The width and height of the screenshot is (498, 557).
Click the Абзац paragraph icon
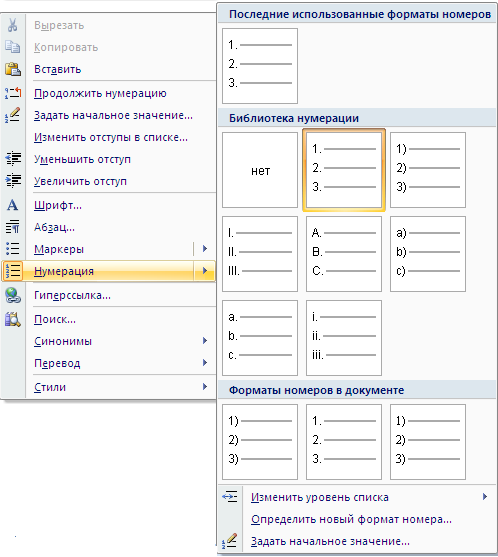click(13, 227)
